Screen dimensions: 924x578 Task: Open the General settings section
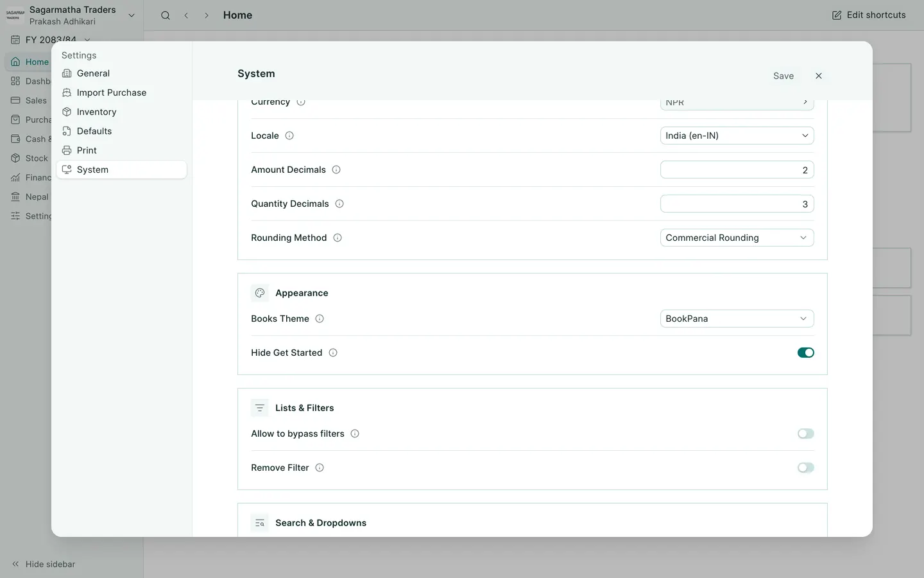122,73
